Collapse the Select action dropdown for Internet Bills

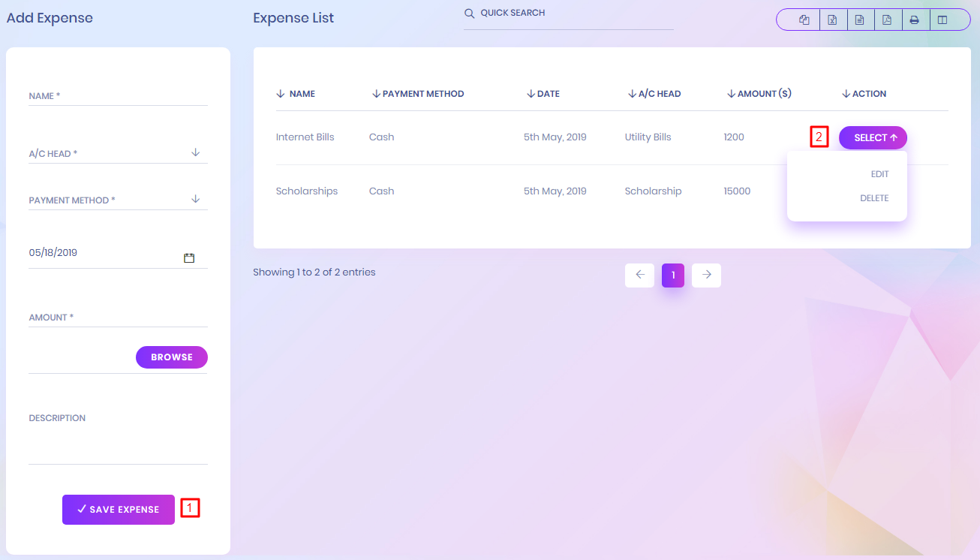873,138
